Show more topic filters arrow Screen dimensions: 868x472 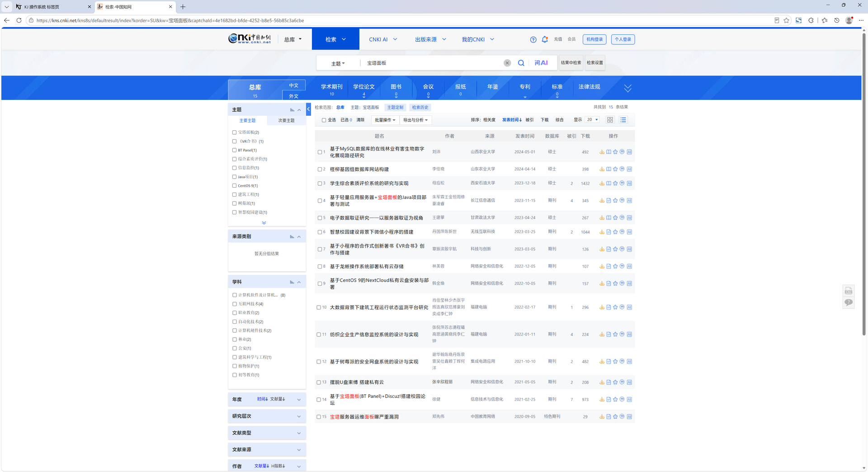click(264, 222)
